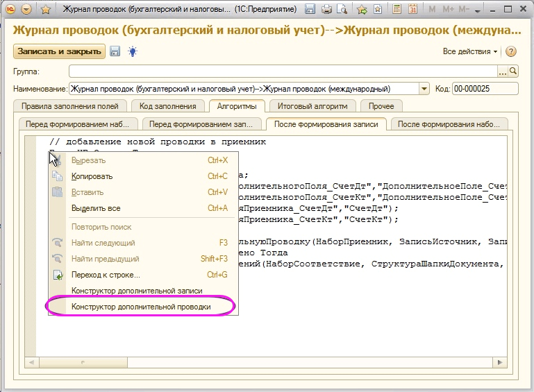
Task: Click the print icon in title bar
Action: point(326,10)
